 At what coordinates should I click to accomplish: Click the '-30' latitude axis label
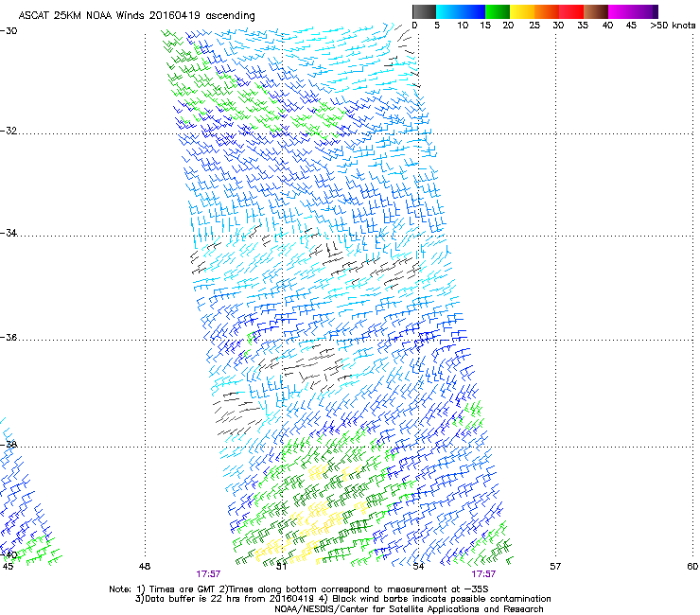click(9, 31)
